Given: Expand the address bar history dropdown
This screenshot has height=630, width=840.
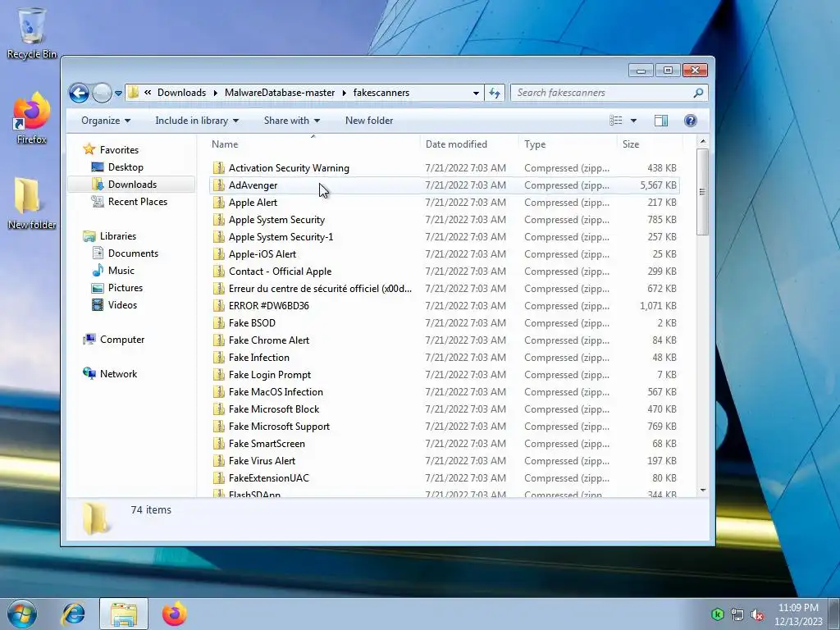Looking at the screenshot, I should tap(476, 94).
